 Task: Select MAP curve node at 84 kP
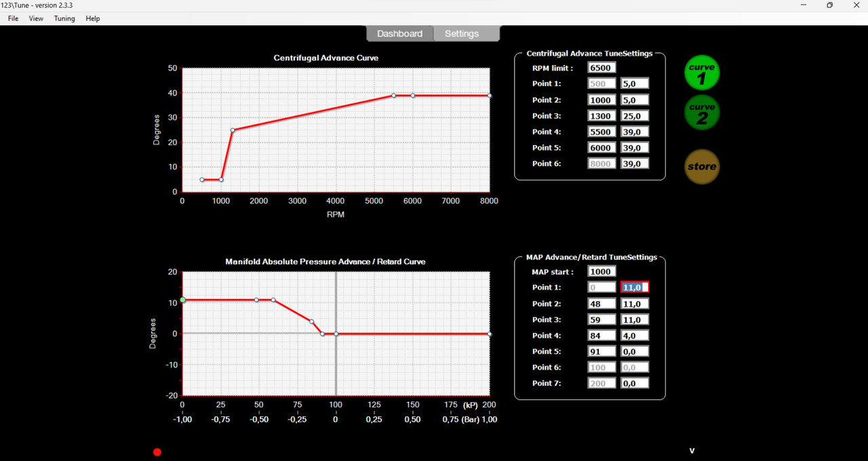311,321
